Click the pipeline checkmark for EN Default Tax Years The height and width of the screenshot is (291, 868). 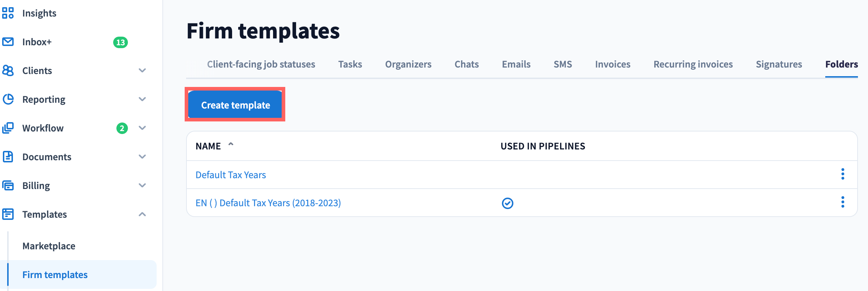507,203
